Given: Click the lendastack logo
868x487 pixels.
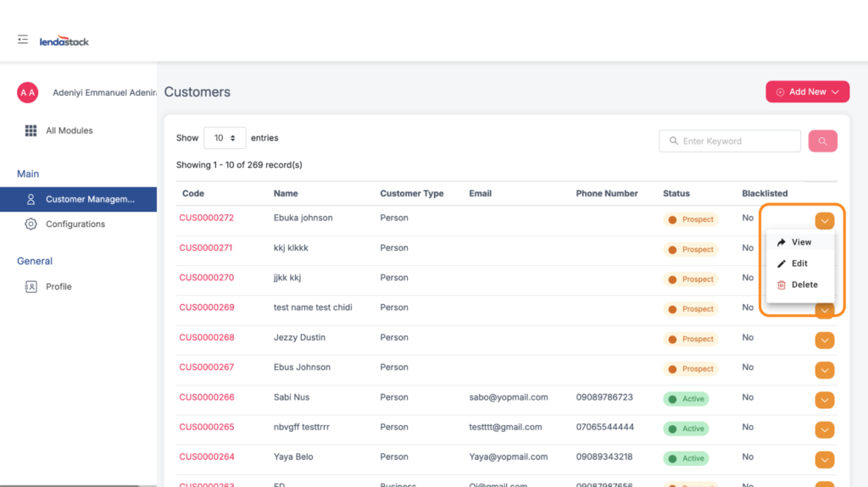Looking at the screenshot, I should pyautogui.click(x=64, y=41).
